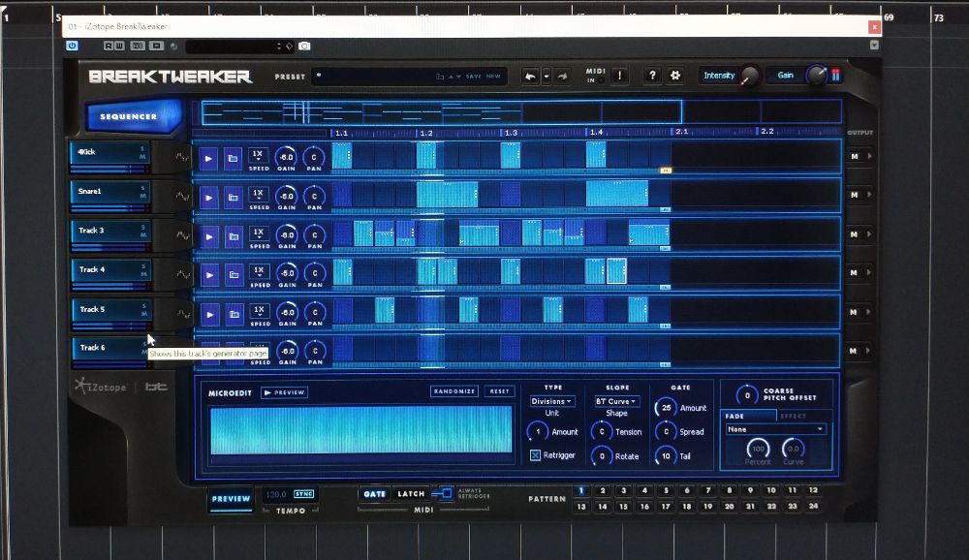The width and height of the screenshot is (969, 560).
Task: Expand the Track 3 output routing arrow
Action: (869, 234)
